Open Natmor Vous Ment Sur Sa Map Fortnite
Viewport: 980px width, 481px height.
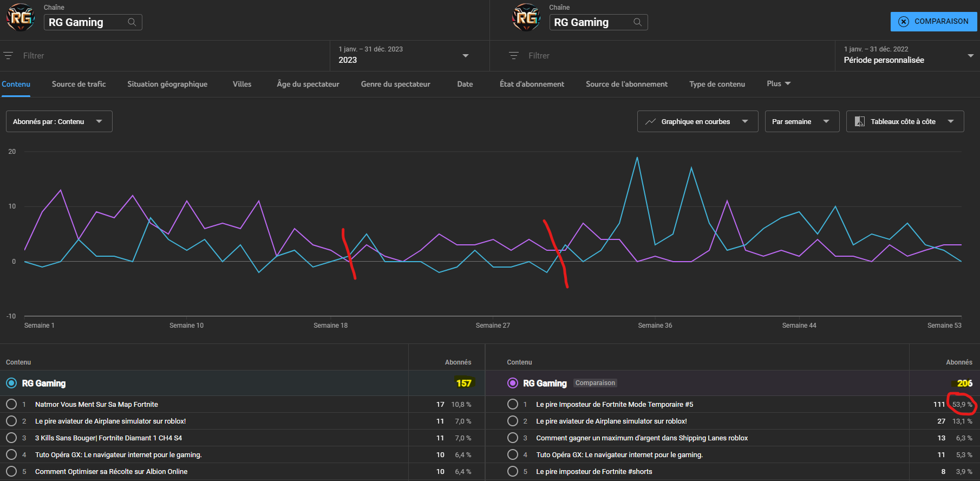pyautogui.click(x=96, y=405)
